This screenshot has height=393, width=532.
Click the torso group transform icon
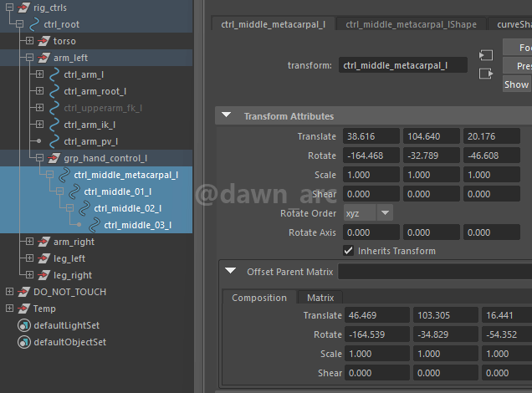click(43, 41)
